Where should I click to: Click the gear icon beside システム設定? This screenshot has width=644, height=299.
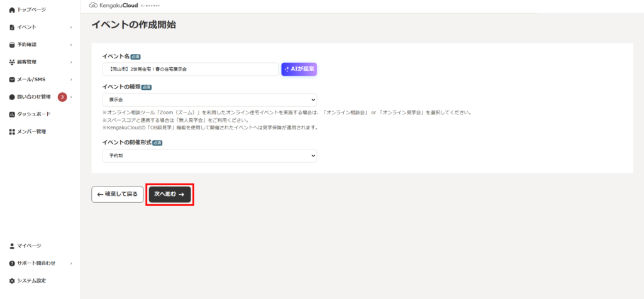pyautogui.click(x=12, y=281)
